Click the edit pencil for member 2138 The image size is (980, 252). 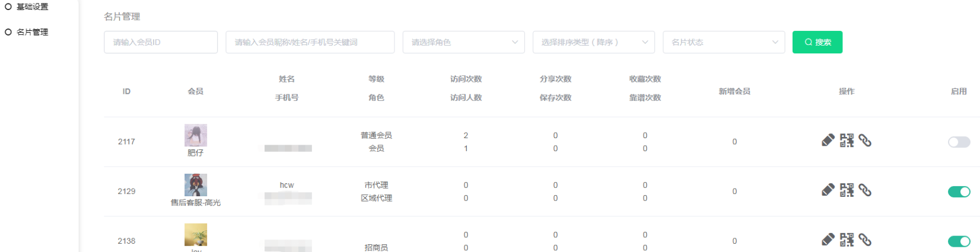coord(828,240)
